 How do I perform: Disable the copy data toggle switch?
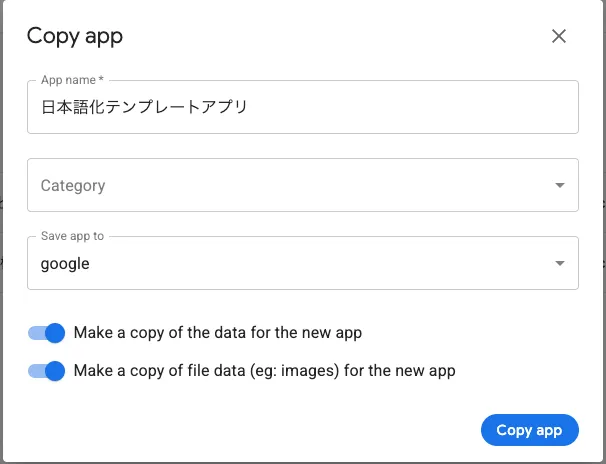(46, 332)
